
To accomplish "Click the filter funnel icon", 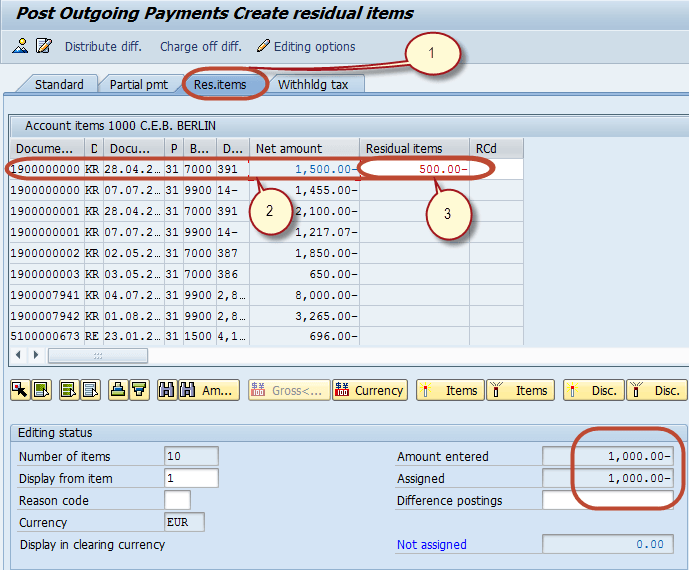I will 139,390.
